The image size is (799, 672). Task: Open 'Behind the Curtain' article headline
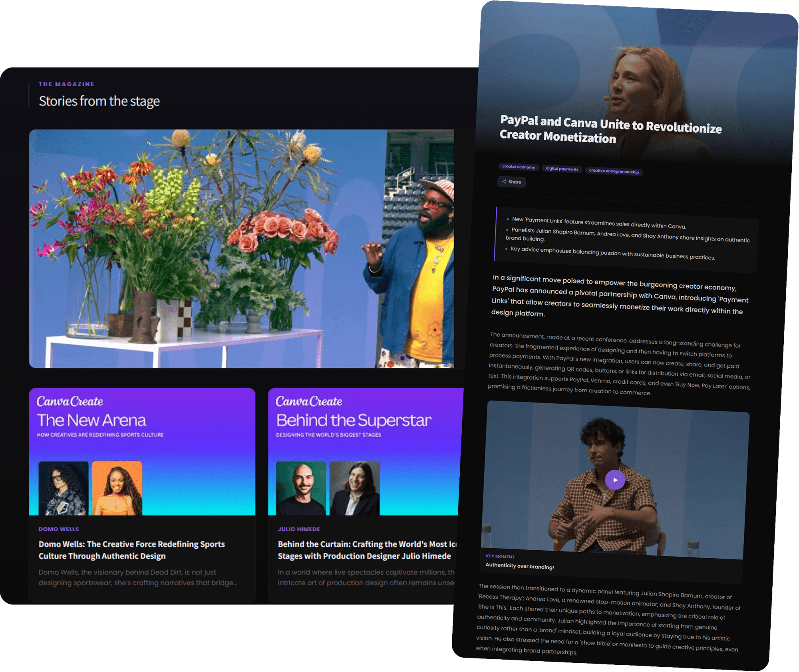[367, 550]
